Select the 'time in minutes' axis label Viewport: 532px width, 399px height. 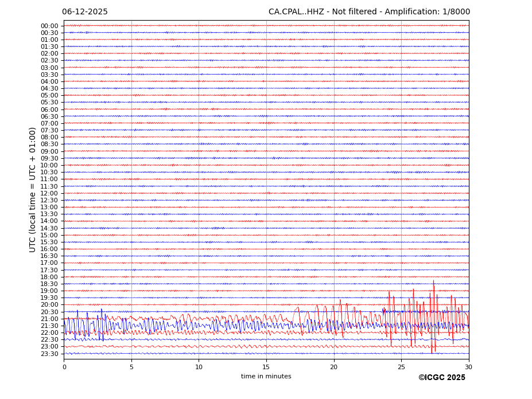[266, 377]
